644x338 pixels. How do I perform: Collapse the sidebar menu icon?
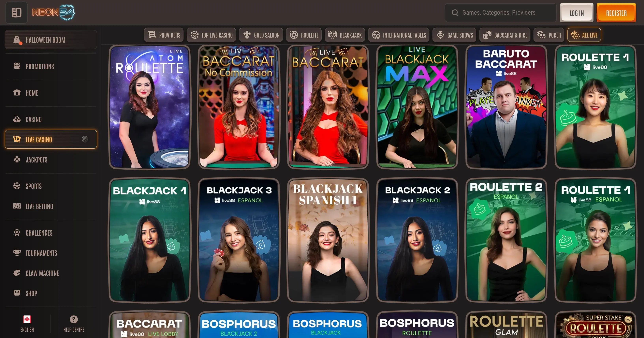click(x=17, y=12)
